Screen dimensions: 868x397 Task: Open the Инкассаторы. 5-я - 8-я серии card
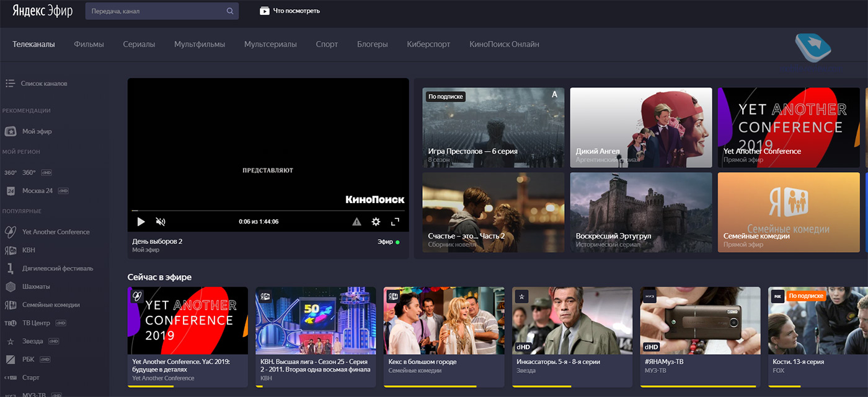click(572, 337)
